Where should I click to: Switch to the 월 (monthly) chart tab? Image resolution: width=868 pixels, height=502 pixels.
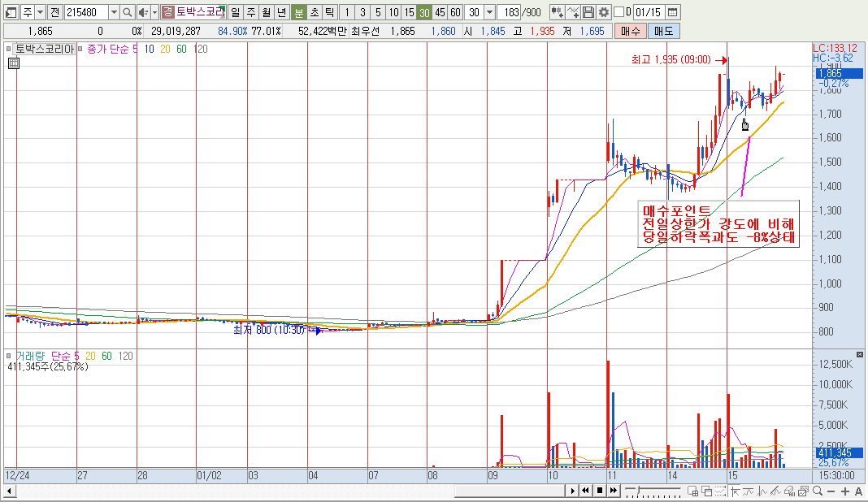(x=266, y=12)
